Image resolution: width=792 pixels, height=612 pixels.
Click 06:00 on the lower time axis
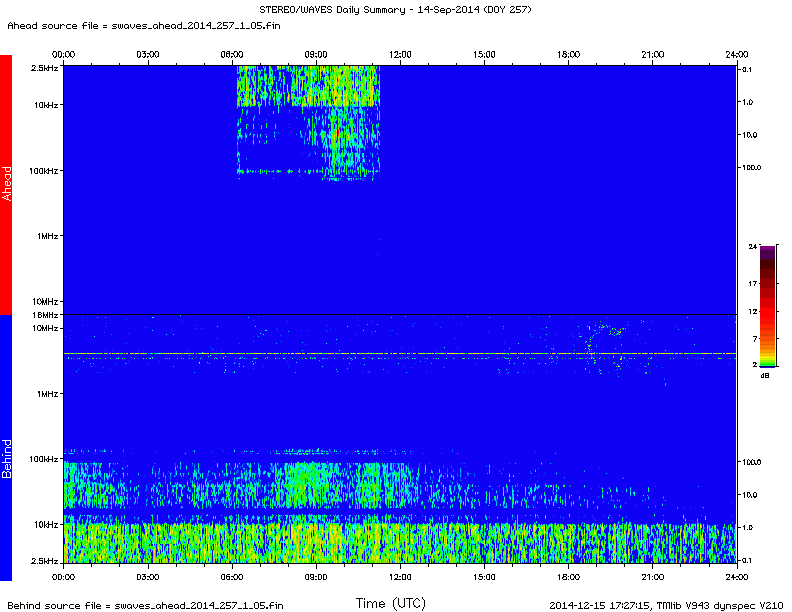pos(232,577)
